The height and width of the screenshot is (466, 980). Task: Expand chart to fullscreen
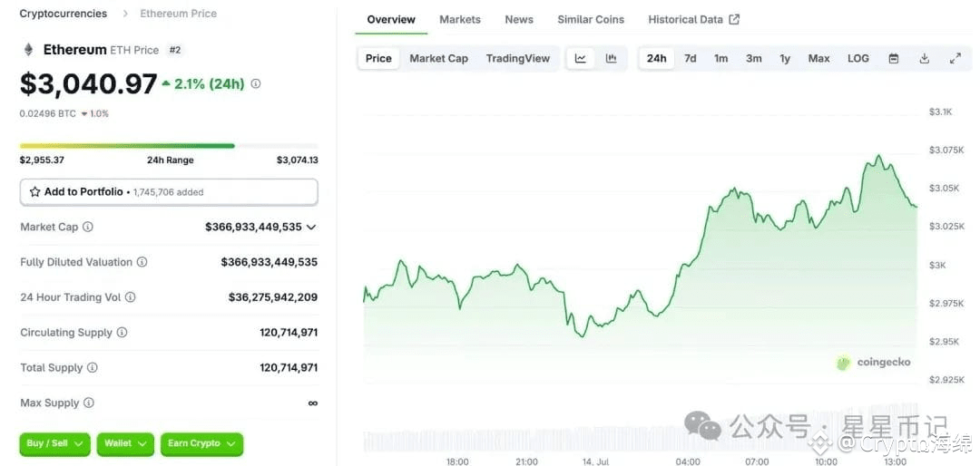pos(955,58)
